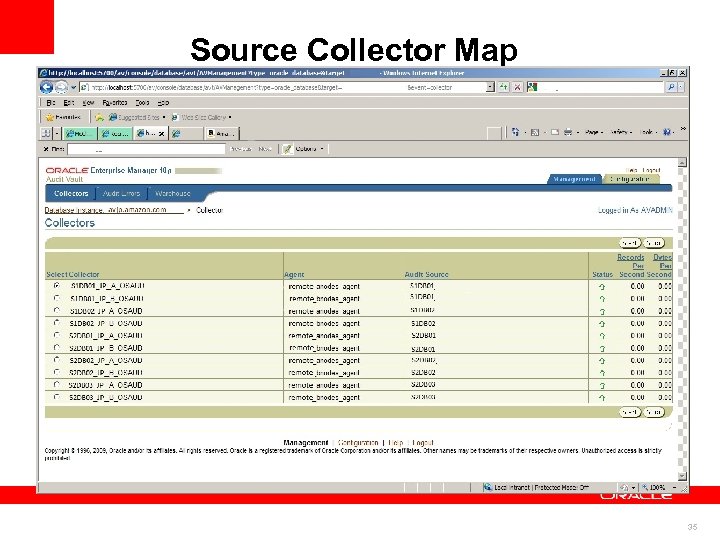Select the S1DB02_IP_A_OSAUD collector radio
720x540 pixels.
[x=56, y=310]
